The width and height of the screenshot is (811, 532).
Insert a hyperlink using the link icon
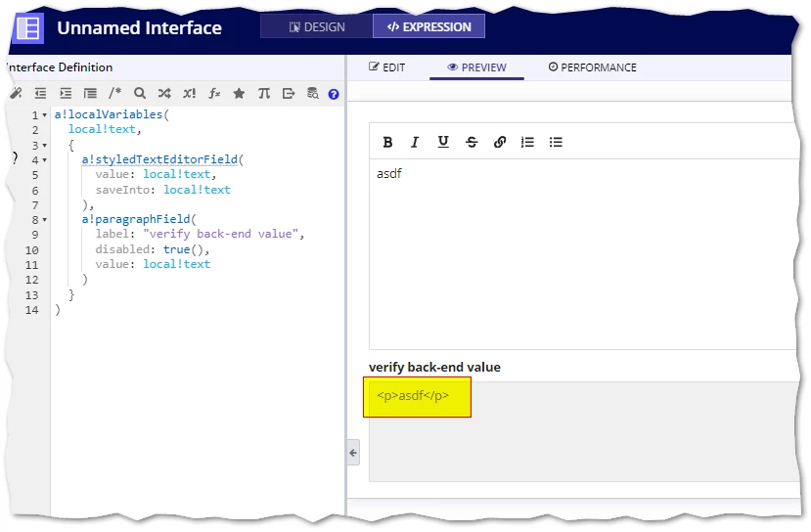500,142
